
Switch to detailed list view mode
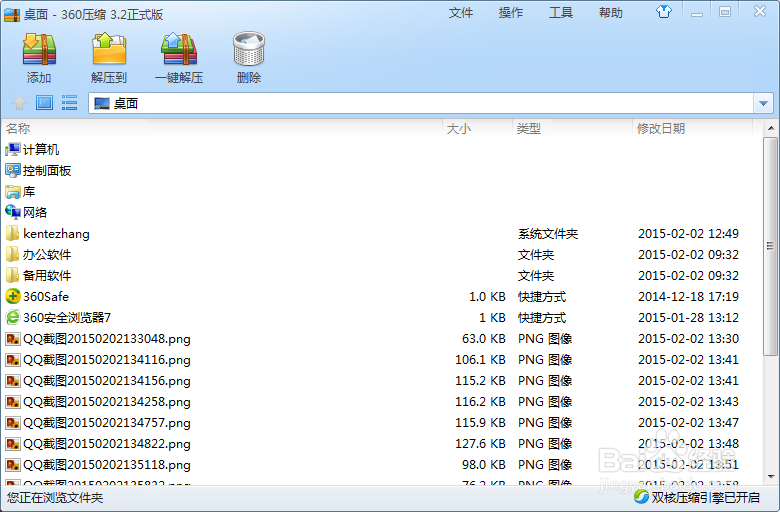[69, 103]
